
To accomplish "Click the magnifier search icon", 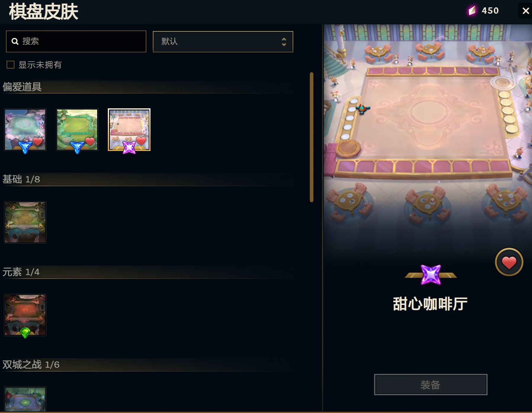I will click(x=15, y=41).
